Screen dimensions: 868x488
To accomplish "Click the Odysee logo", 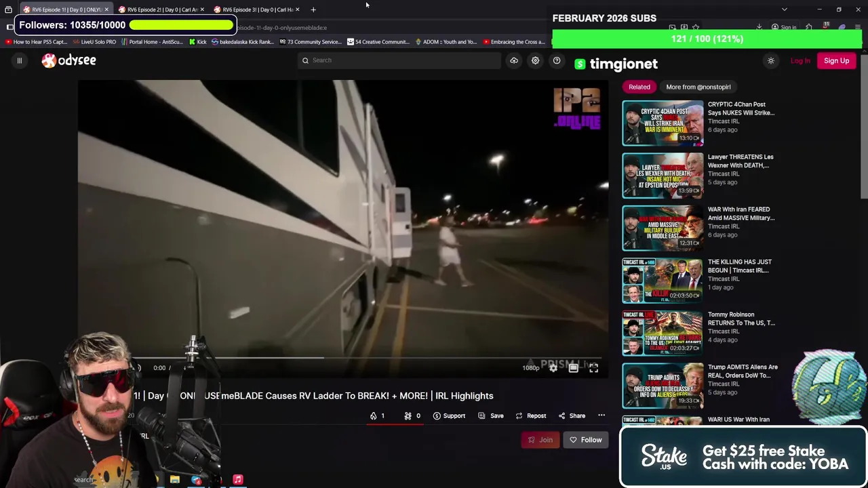I will tap(68, 60).
